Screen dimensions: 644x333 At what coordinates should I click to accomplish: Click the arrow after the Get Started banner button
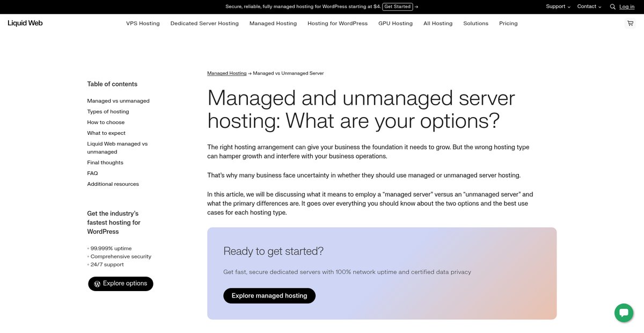pos(416,7)
